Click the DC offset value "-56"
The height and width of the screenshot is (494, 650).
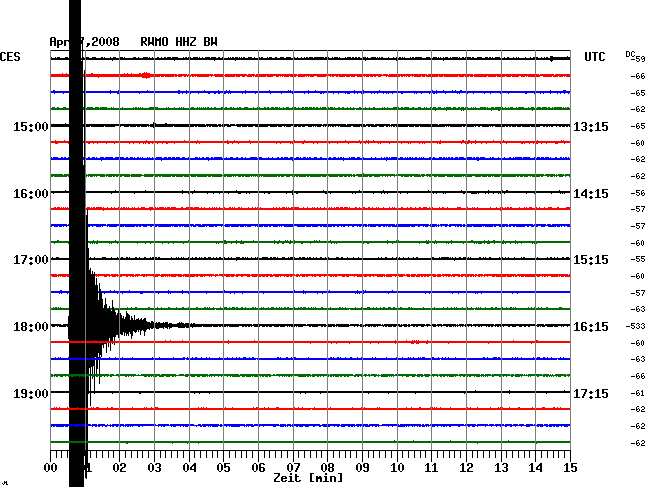click(638, 193)
